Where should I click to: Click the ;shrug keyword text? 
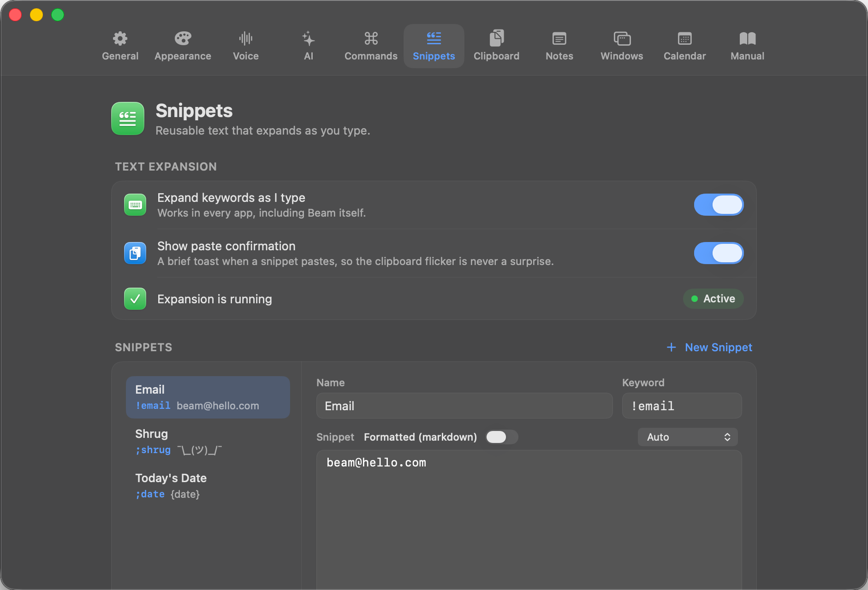[x=153, y=450]
